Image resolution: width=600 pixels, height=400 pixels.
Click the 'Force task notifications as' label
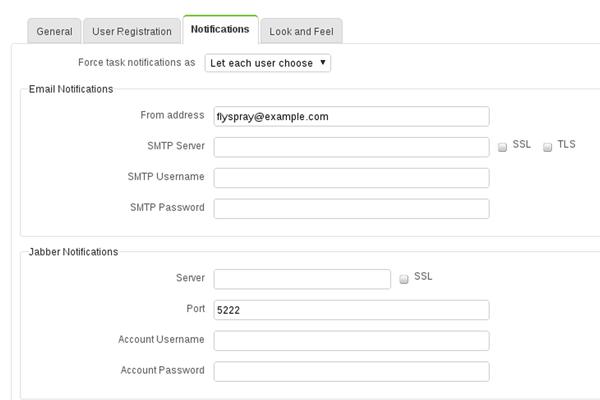tap(137, 63)
